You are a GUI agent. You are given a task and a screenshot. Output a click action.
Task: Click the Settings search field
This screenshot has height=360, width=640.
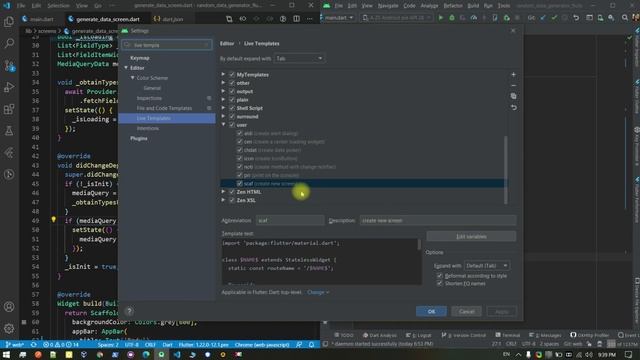click(167, 45)
